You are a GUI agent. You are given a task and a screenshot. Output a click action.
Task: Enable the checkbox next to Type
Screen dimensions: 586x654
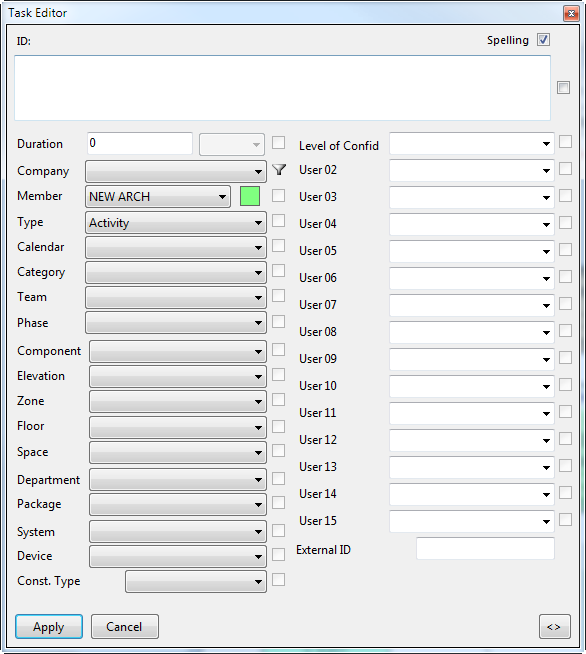pos(278,221)
